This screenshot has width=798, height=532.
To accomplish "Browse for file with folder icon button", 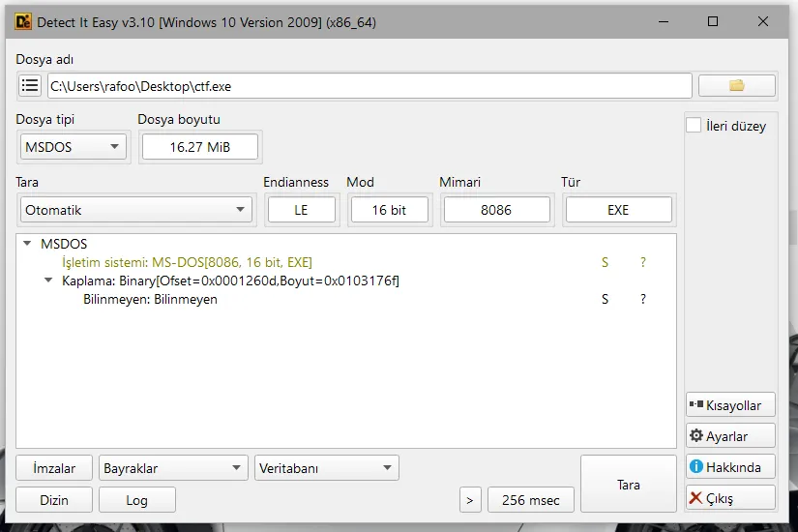I will point(736,85).
